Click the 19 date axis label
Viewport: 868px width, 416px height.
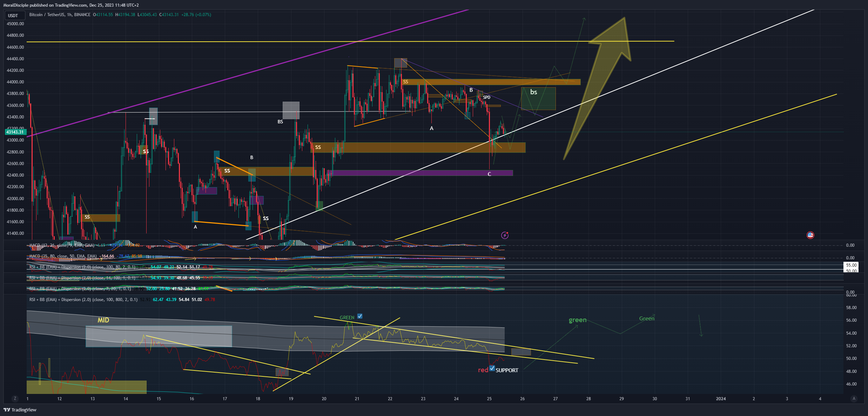pos(291,399)
